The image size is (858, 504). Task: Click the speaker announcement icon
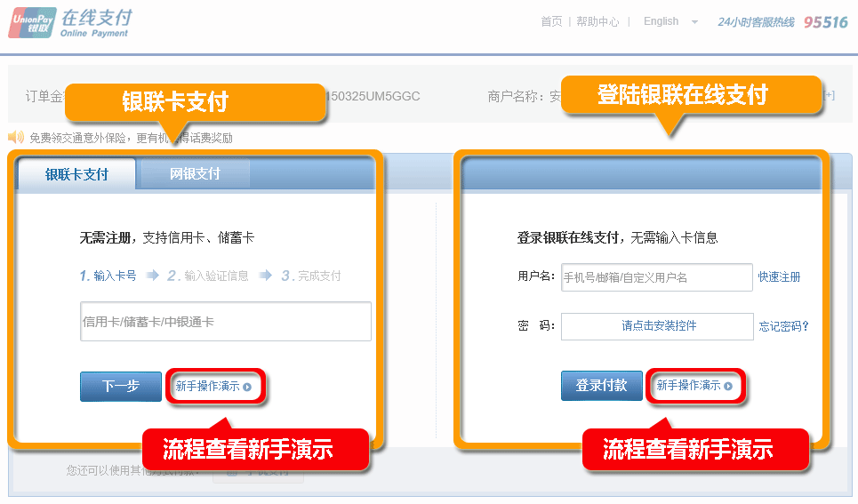(16, 137)
